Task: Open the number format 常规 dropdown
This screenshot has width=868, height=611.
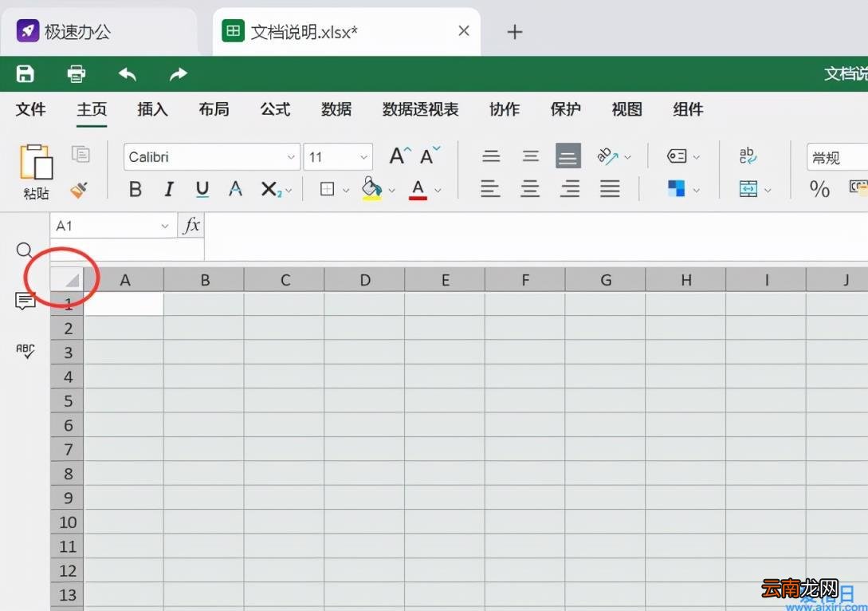Action: (837, 157)
